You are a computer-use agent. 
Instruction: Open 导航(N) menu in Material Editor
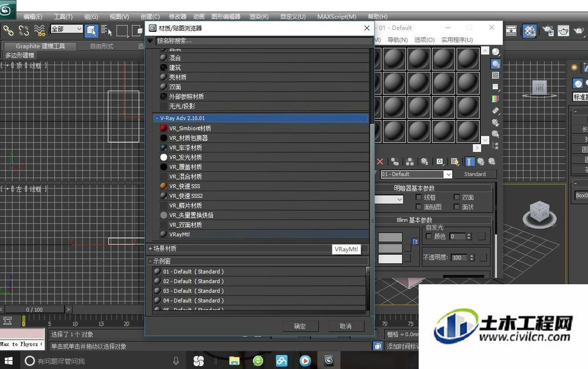(397, 40)
